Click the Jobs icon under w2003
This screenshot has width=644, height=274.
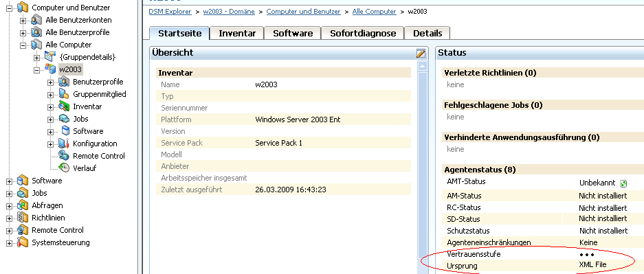point(64,119)
